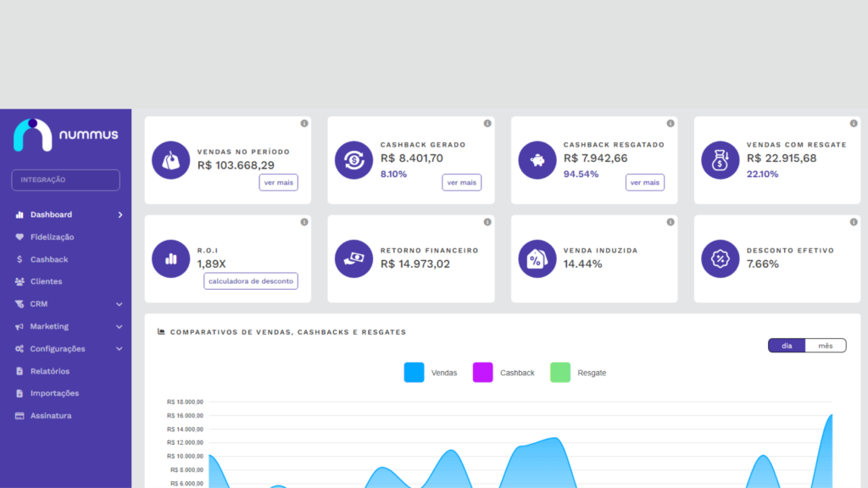Switch chart view to mês

pyautogui.click(x=825, y=346)
